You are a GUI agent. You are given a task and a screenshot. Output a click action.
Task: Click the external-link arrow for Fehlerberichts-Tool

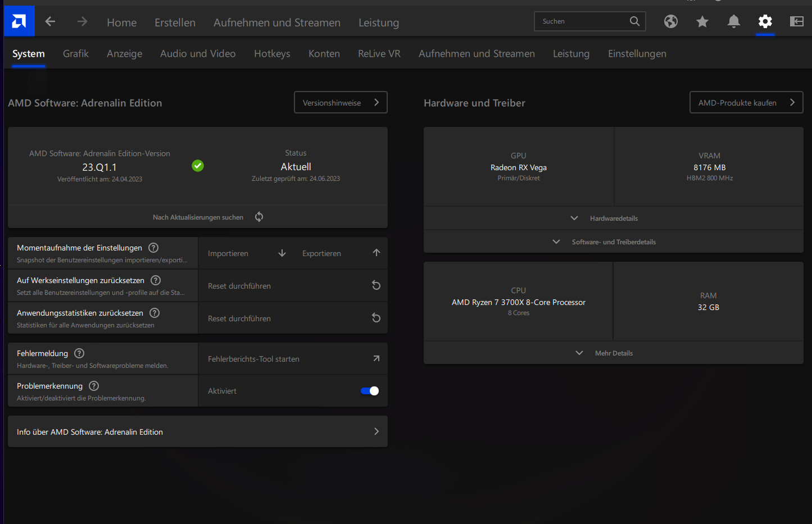point(376,358)
